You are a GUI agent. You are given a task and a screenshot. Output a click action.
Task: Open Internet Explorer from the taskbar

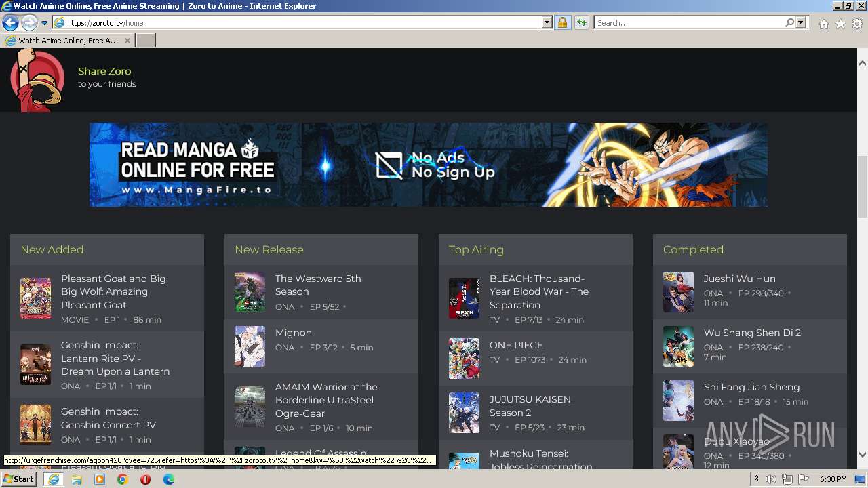(53, 479)
